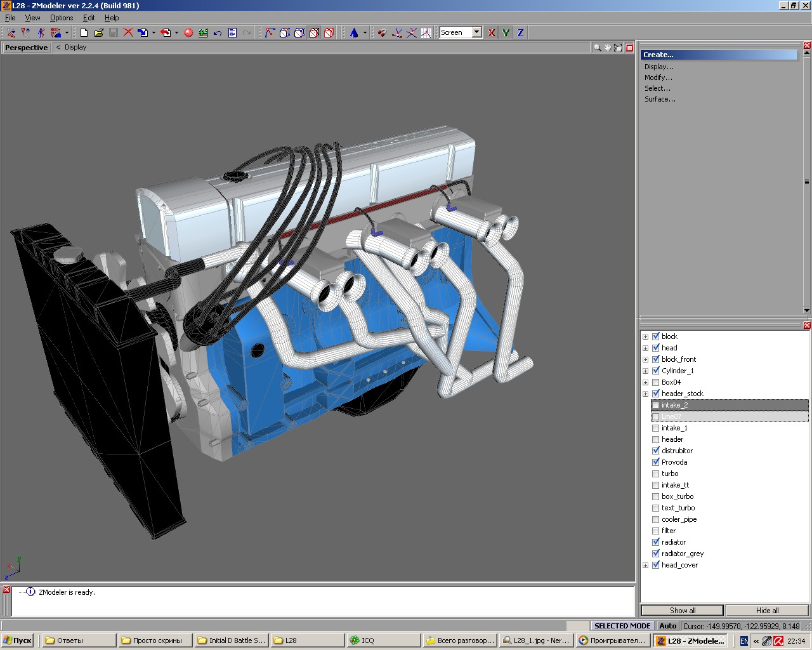The width and height of the screenshot is (812, 650).
Task: Click the Undo arrow icon
Action: point(218,32)
